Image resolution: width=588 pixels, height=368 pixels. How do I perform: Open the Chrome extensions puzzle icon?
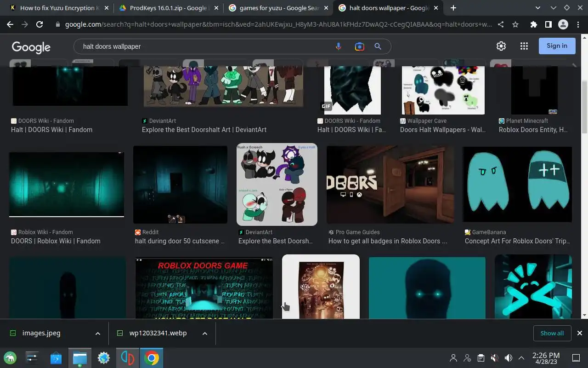533,24
